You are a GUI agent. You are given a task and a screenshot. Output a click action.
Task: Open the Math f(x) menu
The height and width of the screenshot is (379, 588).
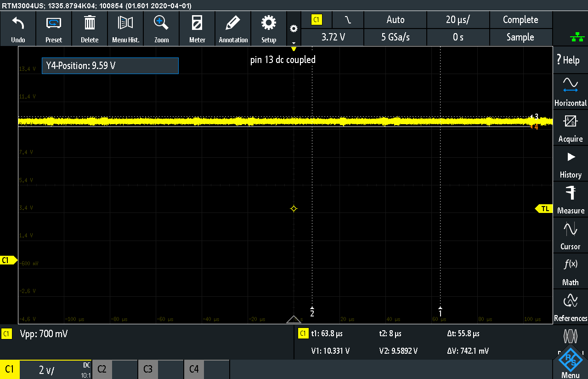pyautogui.click(x=570, y=271)
